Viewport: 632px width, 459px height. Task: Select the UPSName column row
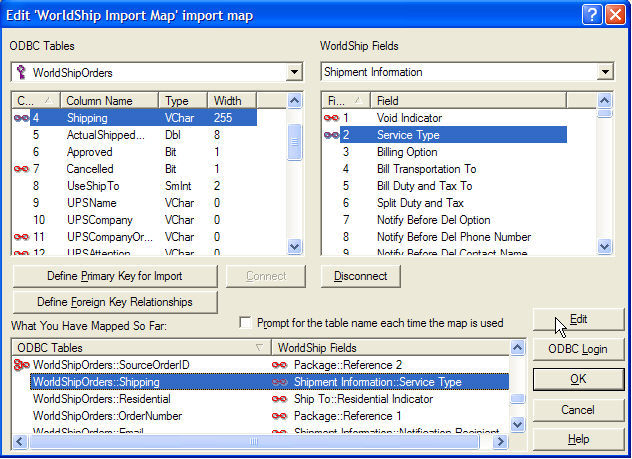click(134, 203)
